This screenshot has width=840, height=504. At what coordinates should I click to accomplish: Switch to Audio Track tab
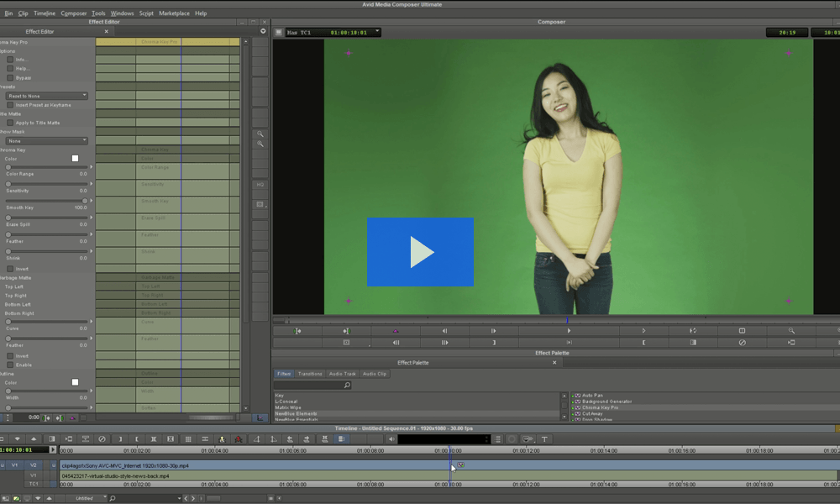[343, 374]
